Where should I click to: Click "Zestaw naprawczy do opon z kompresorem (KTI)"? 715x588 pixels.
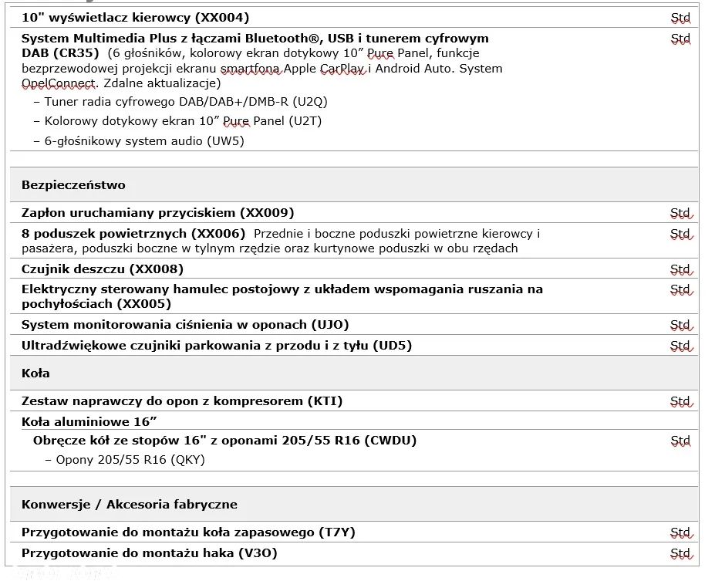click(x=181, y=401)
